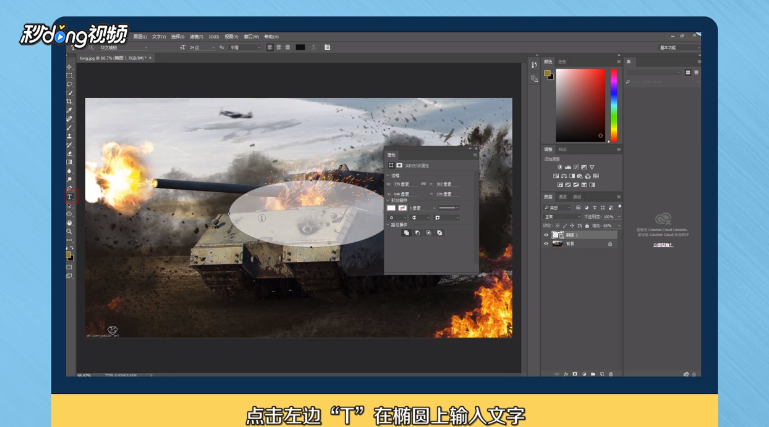The width and height of the screenshot is (769, 427).
Task: Open the layer blend mode dropdown
Action: (x=561, y=217)
